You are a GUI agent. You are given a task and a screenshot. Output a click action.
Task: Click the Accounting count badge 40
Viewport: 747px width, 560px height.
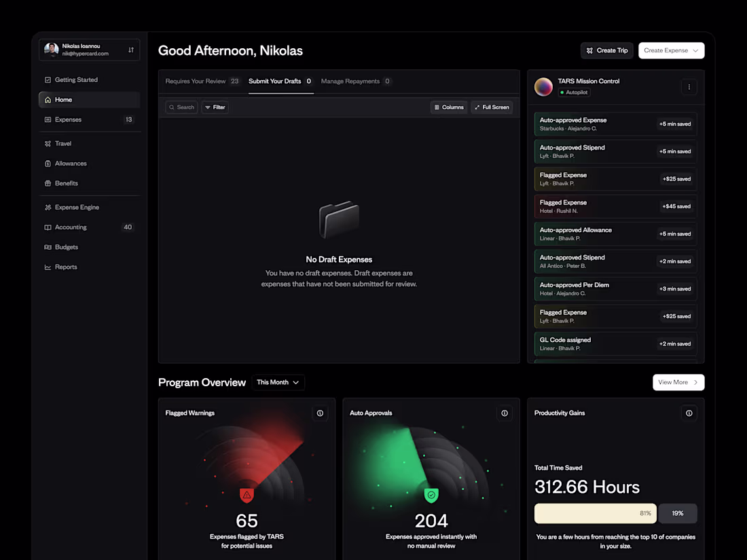pos(128,227)
